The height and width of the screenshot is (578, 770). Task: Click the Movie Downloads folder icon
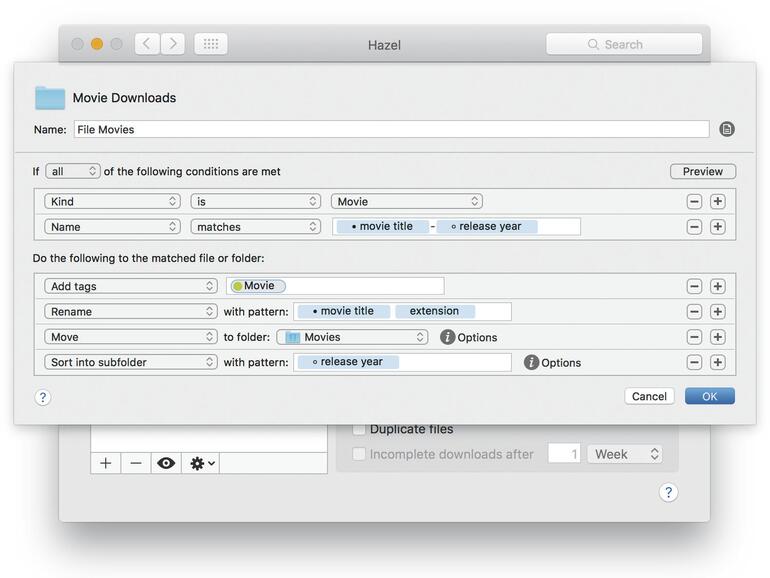click(x=50, y=98)
